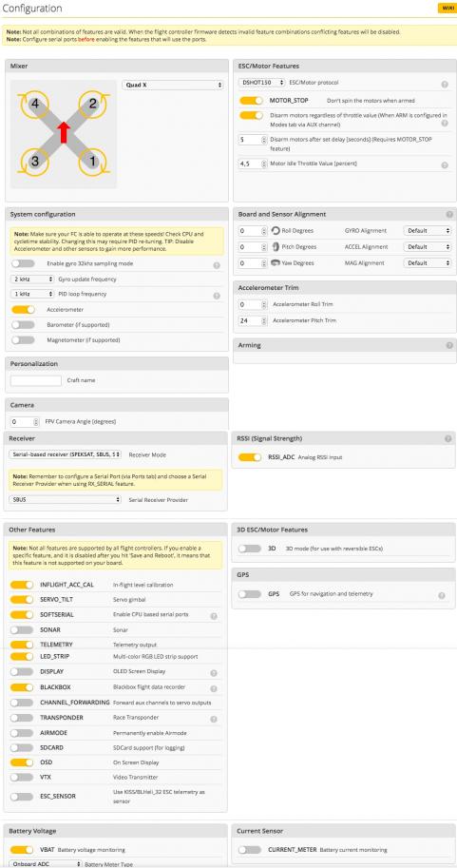Click help icon for DISPLAY feature
Screen dimensions: 457x868
214,673
